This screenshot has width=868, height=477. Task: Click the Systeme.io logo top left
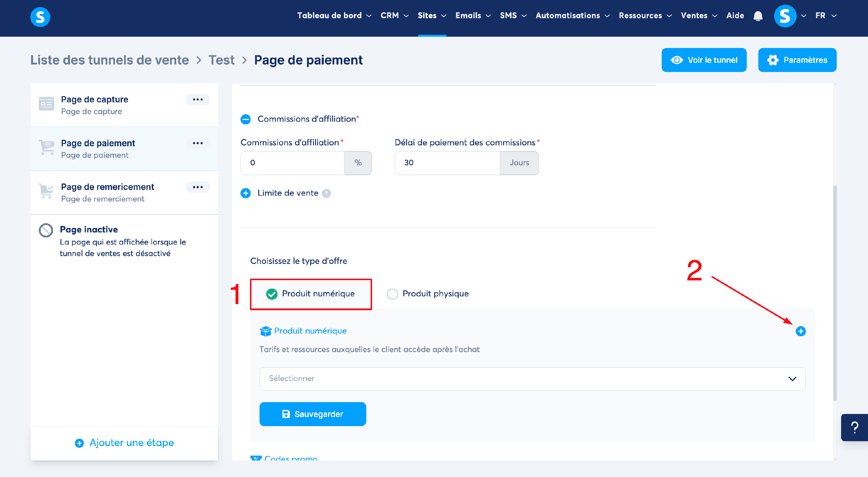coord(40,17)
